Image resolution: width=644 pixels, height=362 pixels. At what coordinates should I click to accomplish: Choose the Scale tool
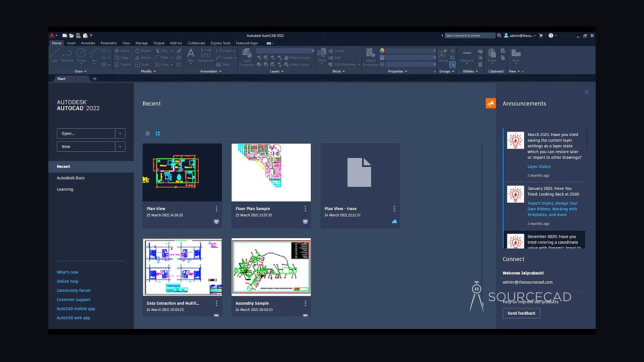[142, 64]
